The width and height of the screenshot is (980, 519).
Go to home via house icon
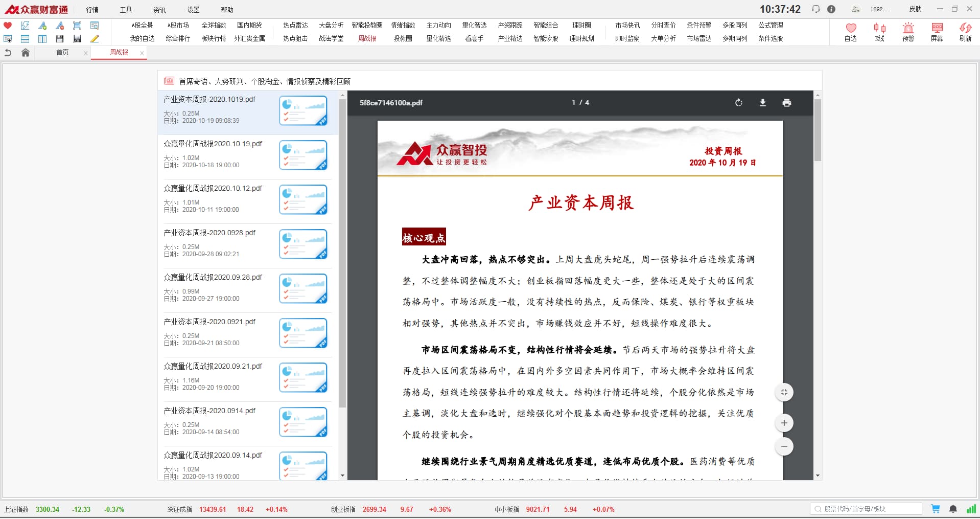click(x=26, y=53)
